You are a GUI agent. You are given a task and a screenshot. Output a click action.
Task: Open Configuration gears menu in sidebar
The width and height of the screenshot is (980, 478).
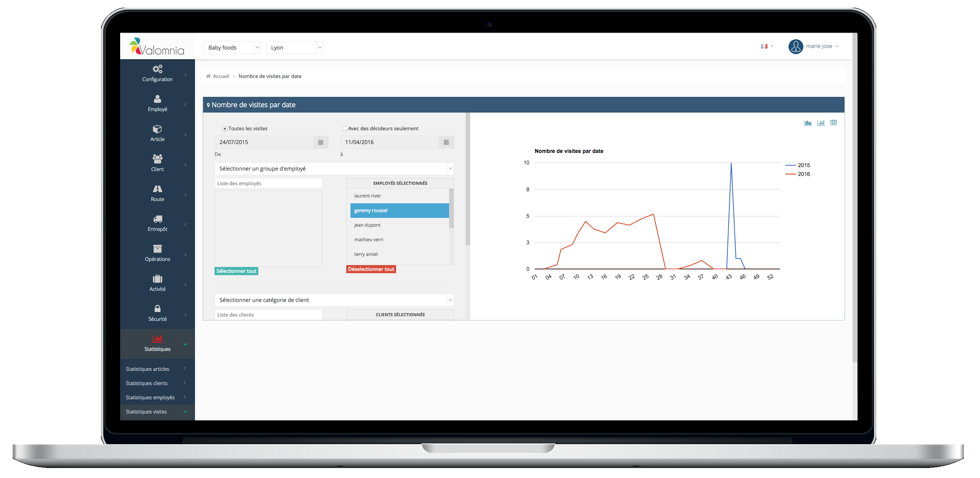coord(157,69)
